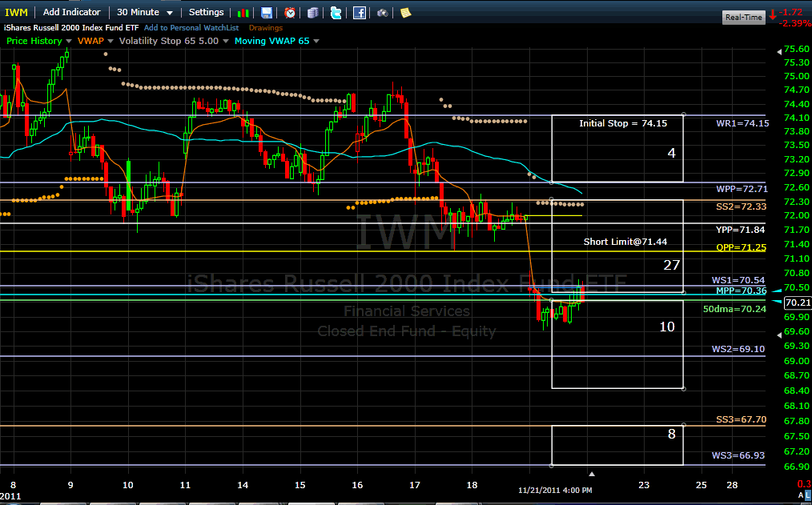Click the WPP=72.71 level label

(742, 189)
